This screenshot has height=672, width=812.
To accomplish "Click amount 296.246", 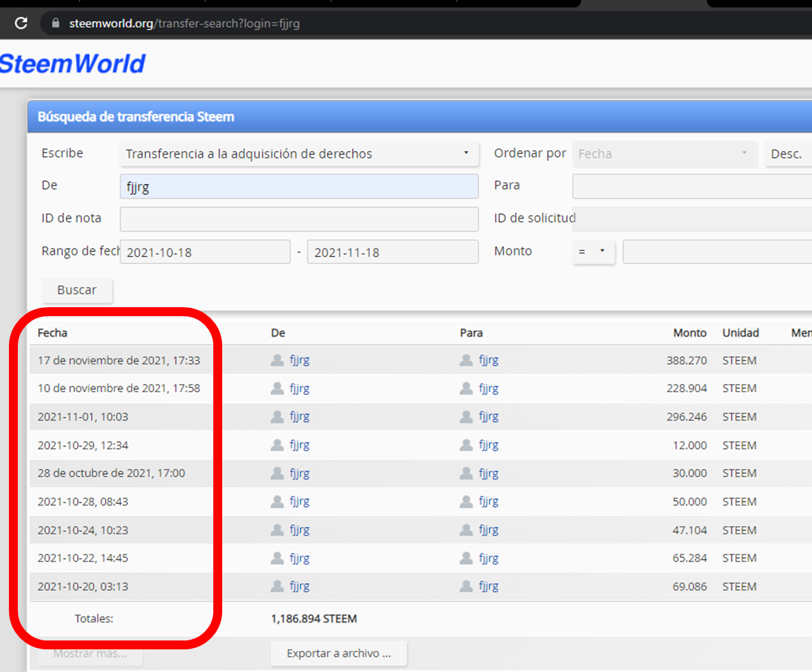I will tap(686, 417).
